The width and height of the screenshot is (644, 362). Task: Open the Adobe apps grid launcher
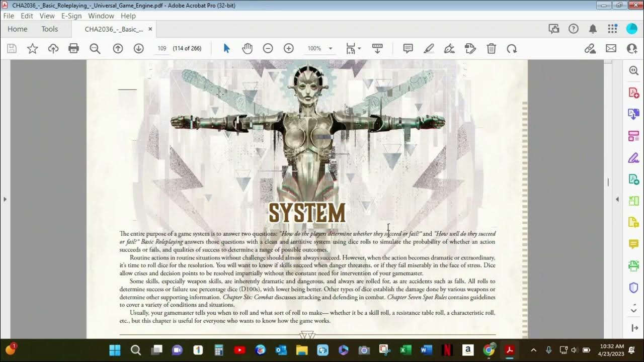pos(612,29)
